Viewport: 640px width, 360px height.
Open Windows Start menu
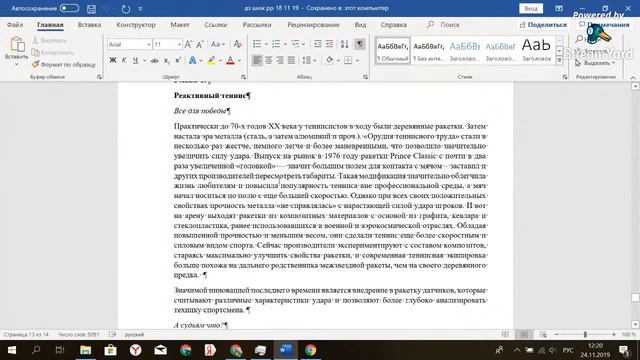tap(12, 350)
